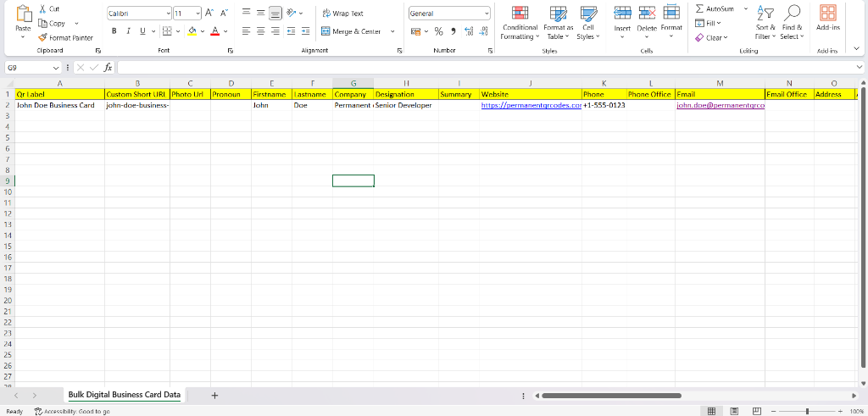Click the Add-ins icon

tap(827, 14)
